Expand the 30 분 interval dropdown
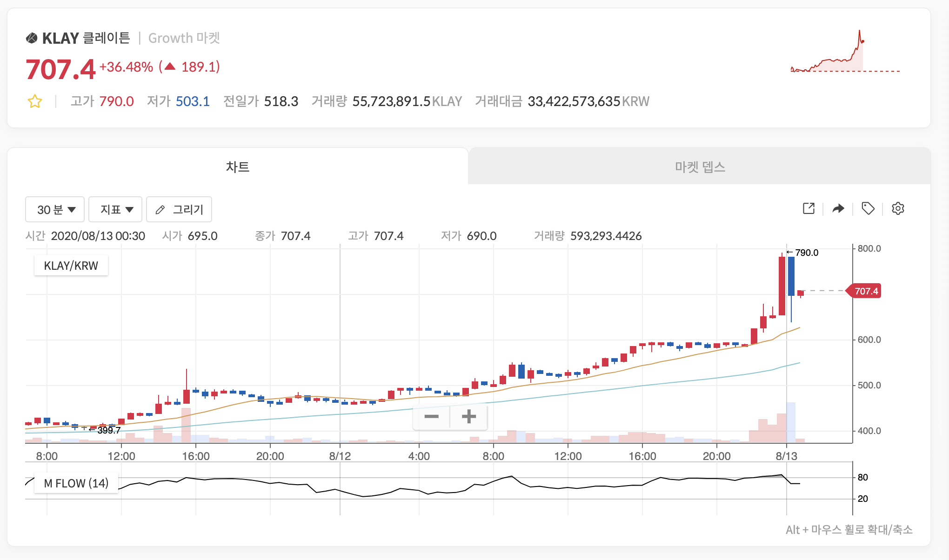Screen dimensions: 949x560 click(55, 210)
